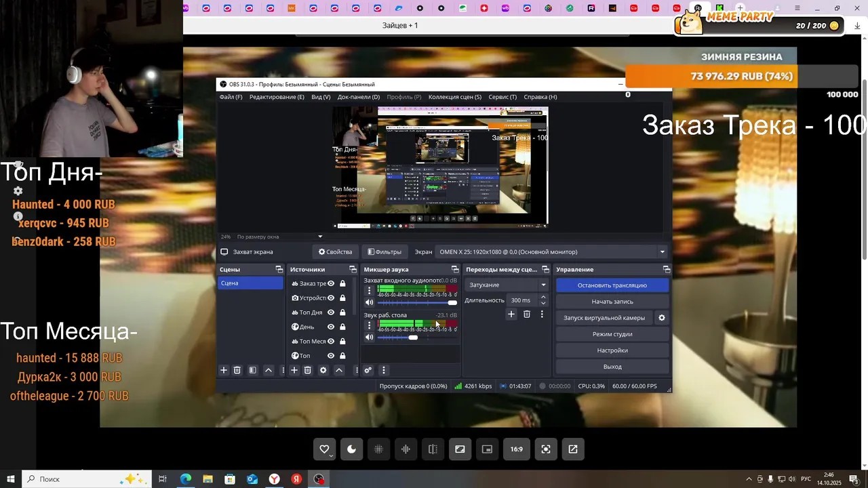Open scene filters icon in Сцены toolbar
The width and height of the screenshot is (868, 488).
[x=252, y=370]
